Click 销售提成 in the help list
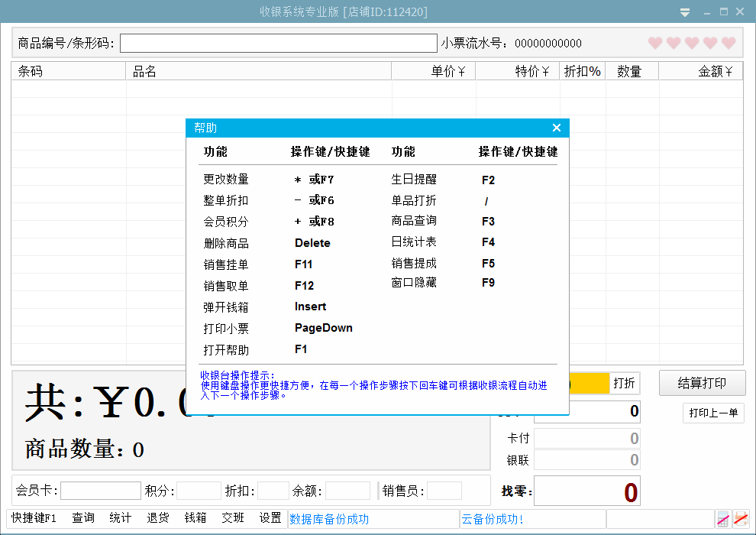756x535 pixels. tap(414, 264)
